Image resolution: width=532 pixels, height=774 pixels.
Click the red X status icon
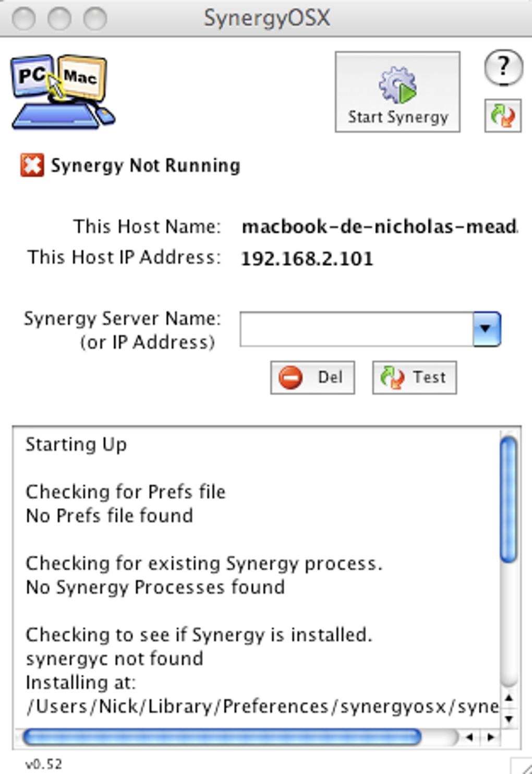pos(32,165)
